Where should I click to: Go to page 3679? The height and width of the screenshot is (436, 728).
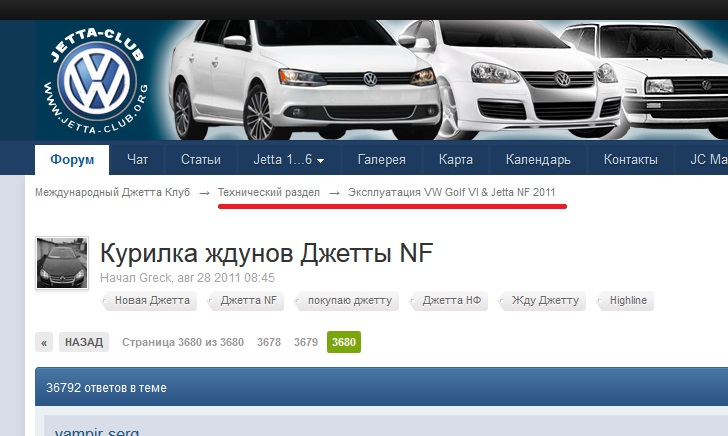coord(306,342)
